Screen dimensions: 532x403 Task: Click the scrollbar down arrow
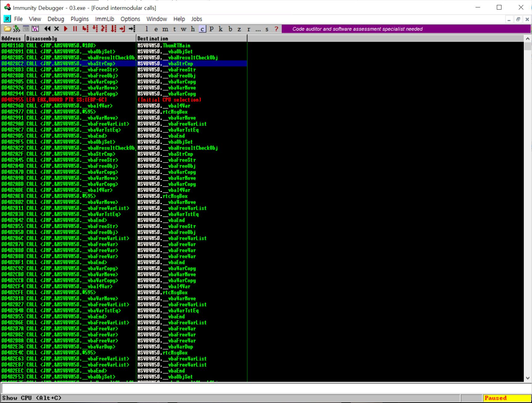coord(528,378)
